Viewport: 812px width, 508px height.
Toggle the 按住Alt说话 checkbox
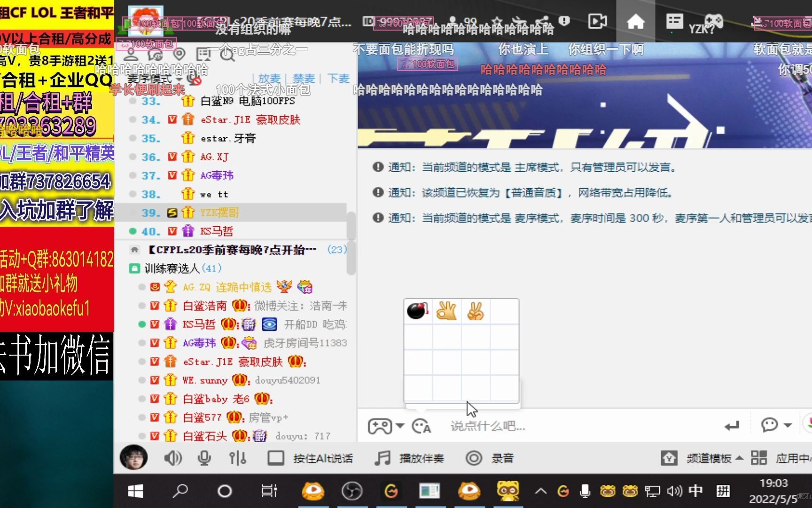pos(276,458)
